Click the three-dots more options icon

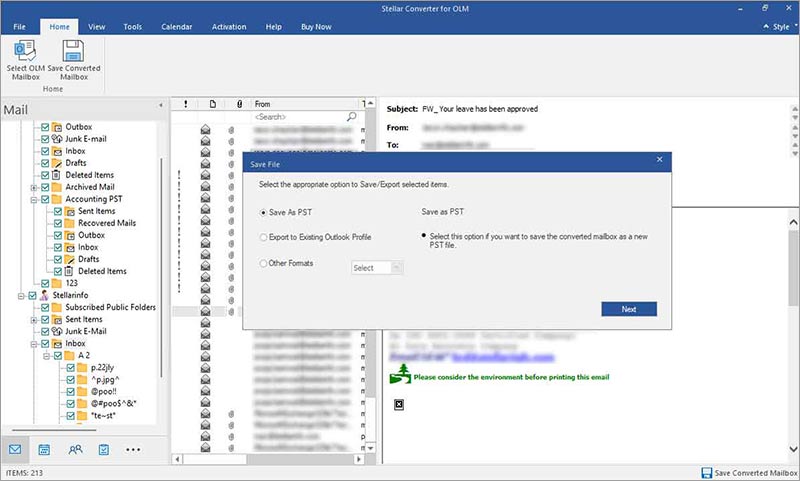133,449
